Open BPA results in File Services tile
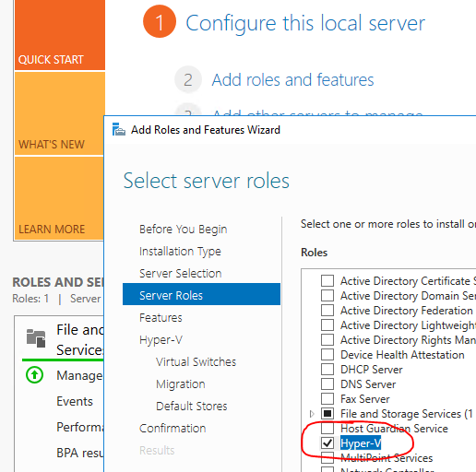This screenshot has width=476, height=472. point(80,453)
